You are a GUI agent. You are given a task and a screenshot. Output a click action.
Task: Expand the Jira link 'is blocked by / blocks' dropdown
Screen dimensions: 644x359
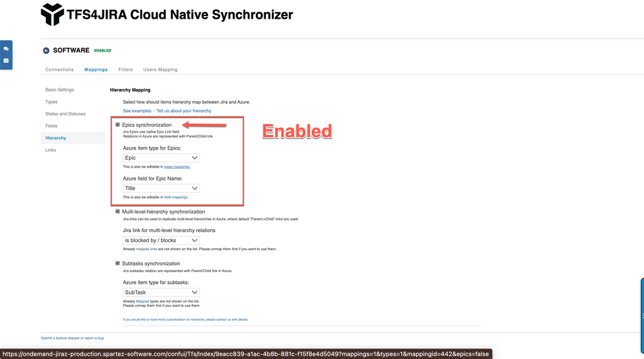click(x=161, y=240)
